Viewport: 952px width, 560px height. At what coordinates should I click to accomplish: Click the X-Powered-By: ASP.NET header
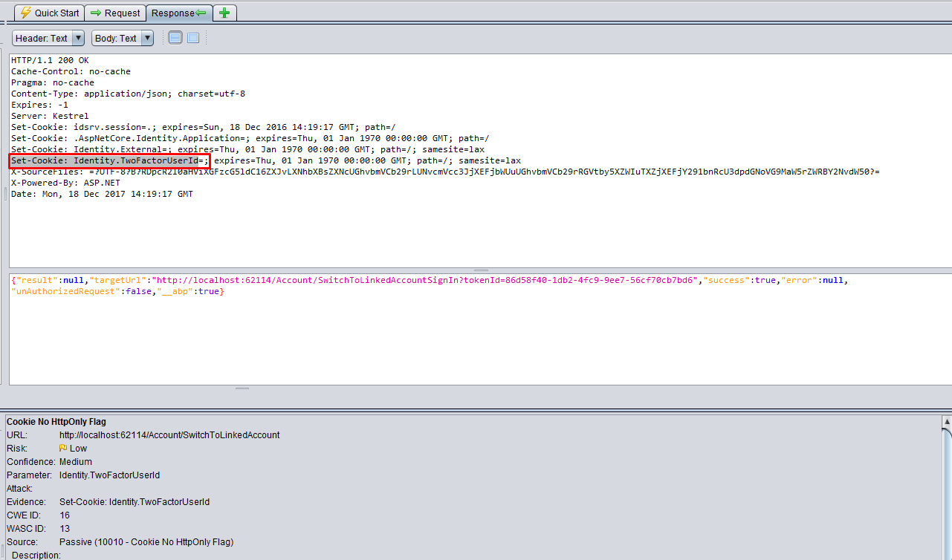point(65,183)
